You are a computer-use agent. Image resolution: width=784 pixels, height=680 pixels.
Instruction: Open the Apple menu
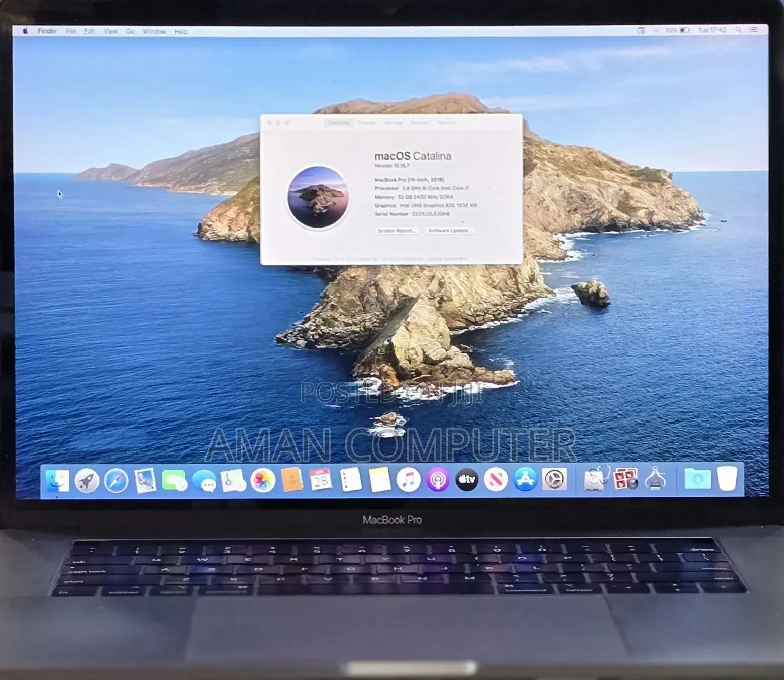coord(25,31)
